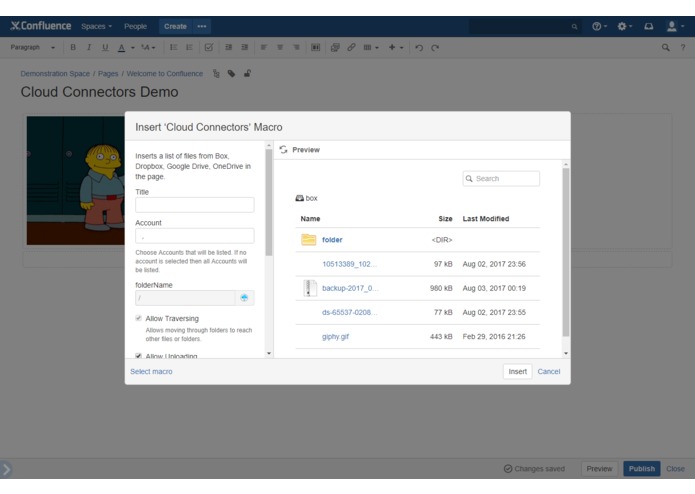Open the user profile dropdown
Screen dimensions: 695x494
(x=675, y=26)
